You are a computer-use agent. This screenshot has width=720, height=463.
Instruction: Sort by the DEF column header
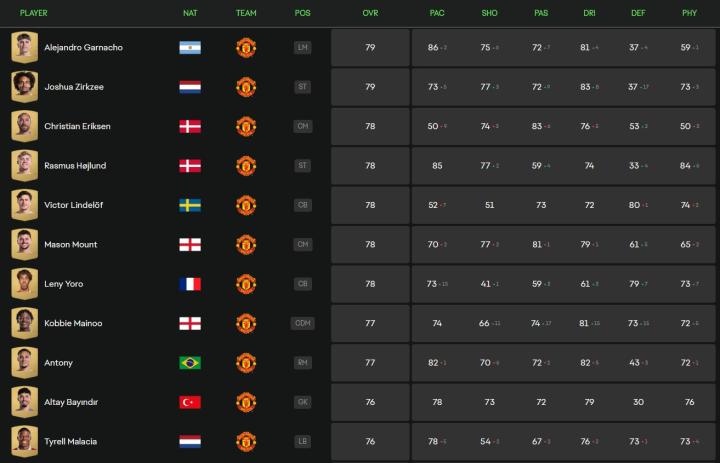click(638, 13)
